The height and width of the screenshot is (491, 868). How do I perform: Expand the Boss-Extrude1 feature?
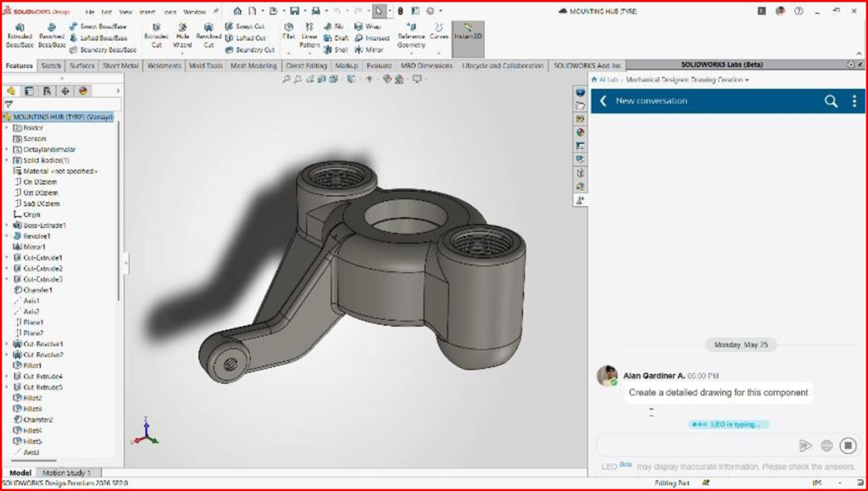coord(7,226)
